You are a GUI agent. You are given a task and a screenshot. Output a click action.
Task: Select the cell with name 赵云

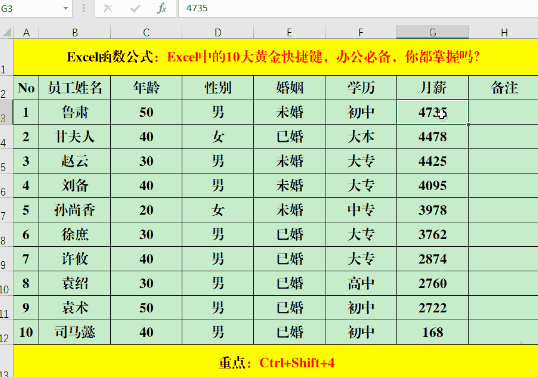tap(75, 161)
